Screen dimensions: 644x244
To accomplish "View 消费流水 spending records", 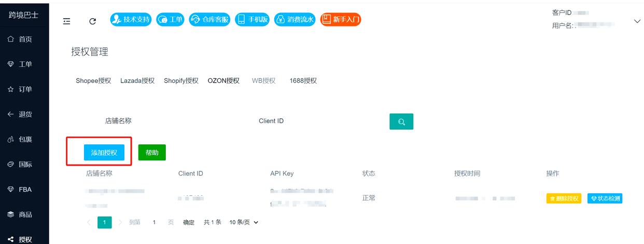I will [x=295, y=20].
